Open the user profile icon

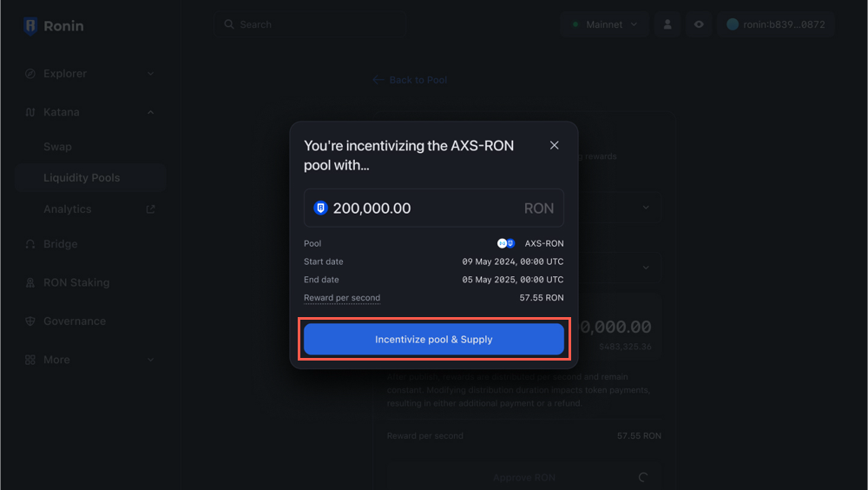point(667,24)
